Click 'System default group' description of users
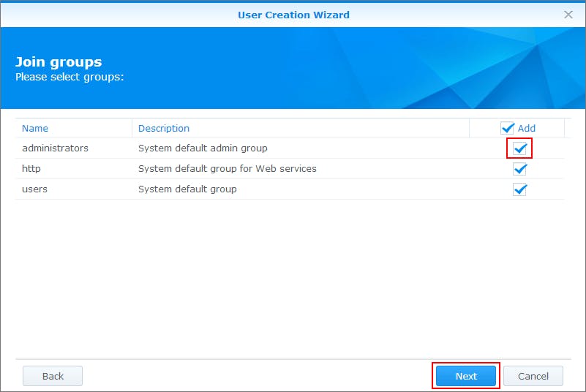Image resolution: width=586 pixels, height=392 pixels. pyautogui.click(x=187, y=189)
